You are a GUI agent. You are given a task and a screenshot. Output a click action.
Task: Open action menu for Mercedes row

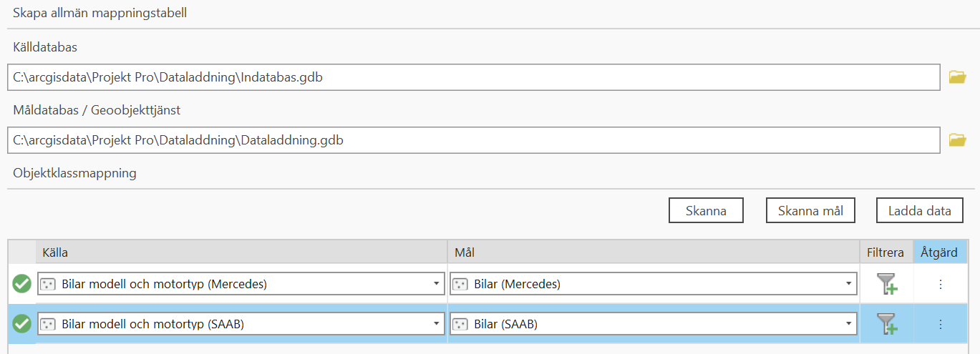click(x=941, y=284)
